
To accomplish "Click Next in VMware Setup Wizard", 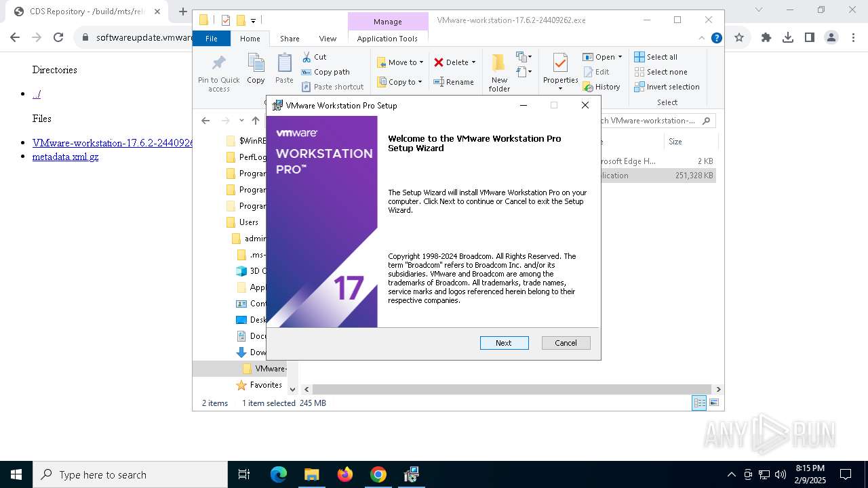I will [x=504, y=343].
